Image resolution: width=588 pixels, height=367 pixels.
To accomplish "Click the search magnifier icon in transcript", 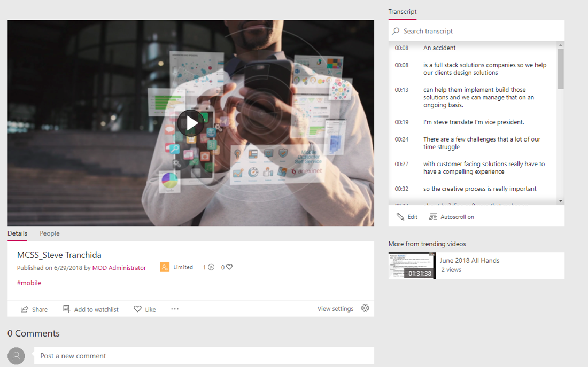I will pyautogui.click(x=396, y=31).
